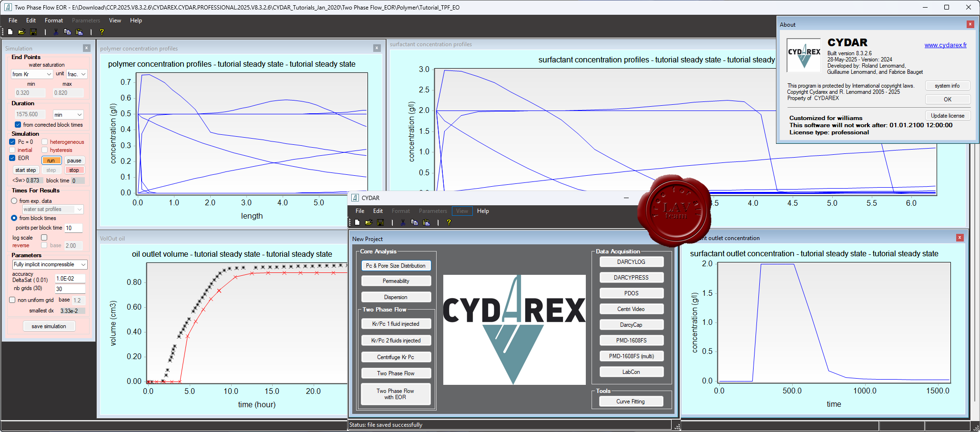Open 'Fully implicit incompressible' dropdown
Image resolution: width=980 pixels, height=432 pixels.
[50, 264]
